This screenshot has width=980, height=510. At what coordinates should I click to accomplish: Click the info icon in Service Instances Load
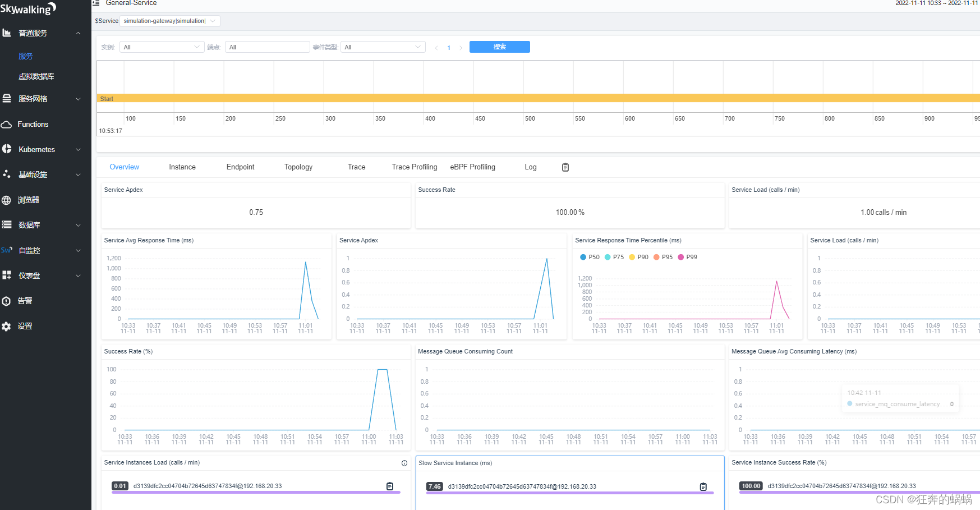404,463
